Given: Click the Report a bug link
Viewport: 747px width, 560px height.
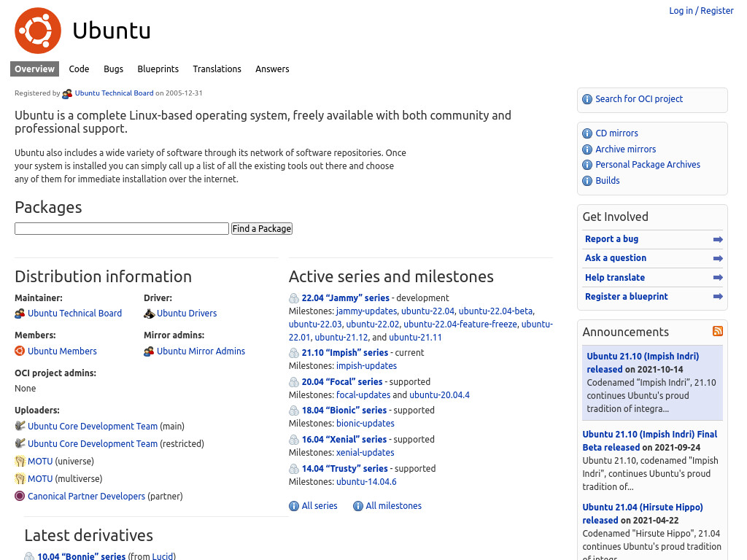Looking at the screenshot, I should point(612,239).
